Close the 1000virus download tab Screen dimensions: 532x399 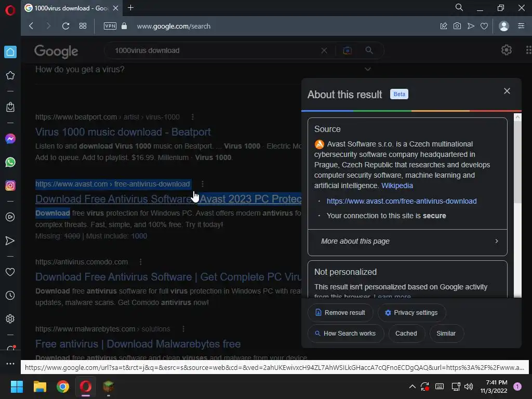[116, 8]
